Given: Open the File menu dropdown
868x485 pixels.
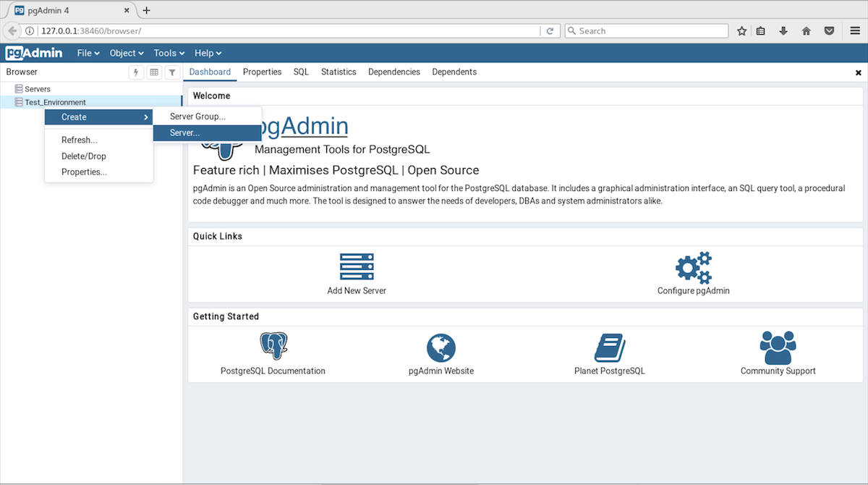Looking at the screenshot, I should [88, 53].
